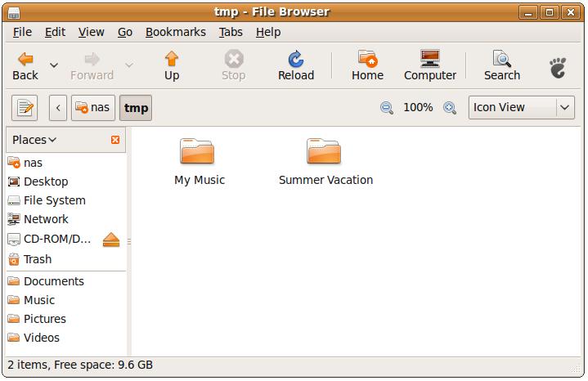
Task: Search for files with Search icon
Action: coord(502,66)
